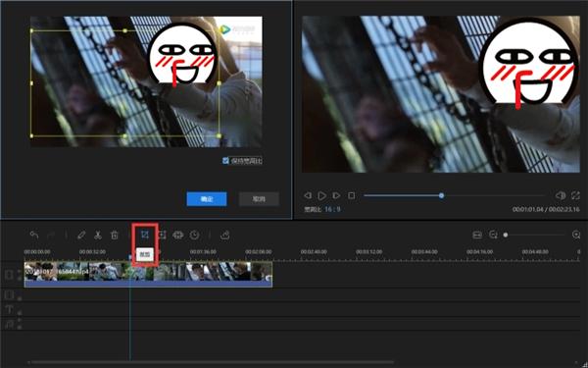Click the timeline zoom slider handle
Viewport: 588px width, 368px height.
506,236
